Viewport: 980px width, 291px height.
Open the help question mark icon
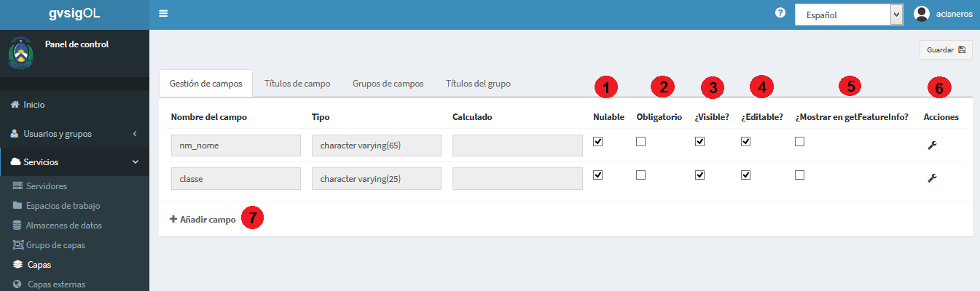780,13
